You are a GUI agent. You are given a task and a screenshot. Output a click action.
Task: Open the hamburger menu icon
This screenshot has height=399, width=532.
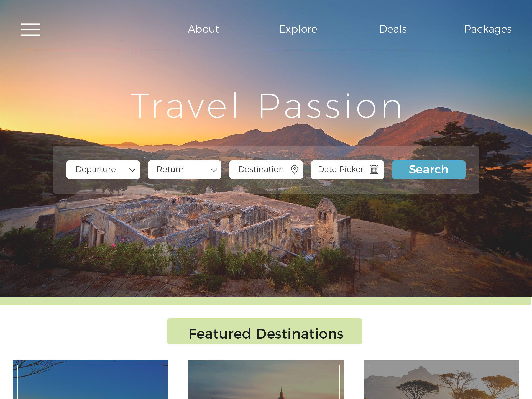30,30
